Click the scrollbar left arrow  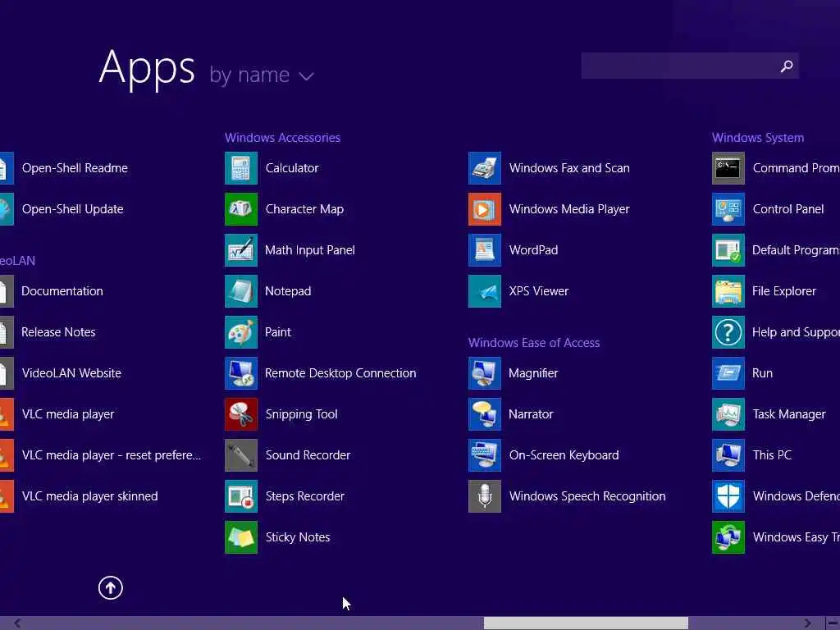[18, 623]
